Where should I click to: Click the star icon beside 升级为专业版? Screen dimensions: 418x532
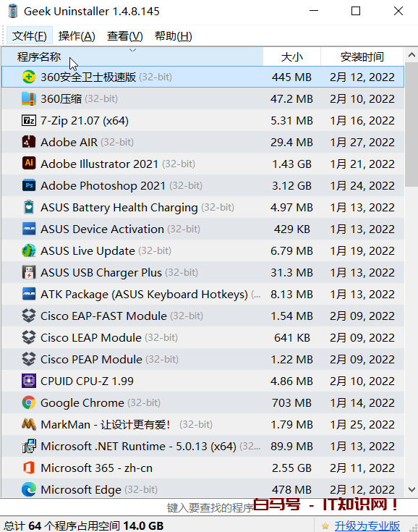point(325,526)
